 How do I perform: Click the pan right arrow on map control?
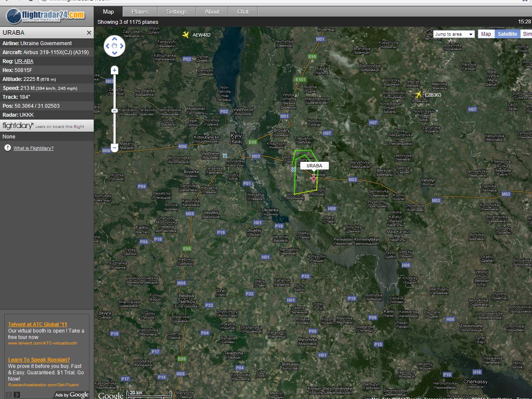click(x=122, y=46)
